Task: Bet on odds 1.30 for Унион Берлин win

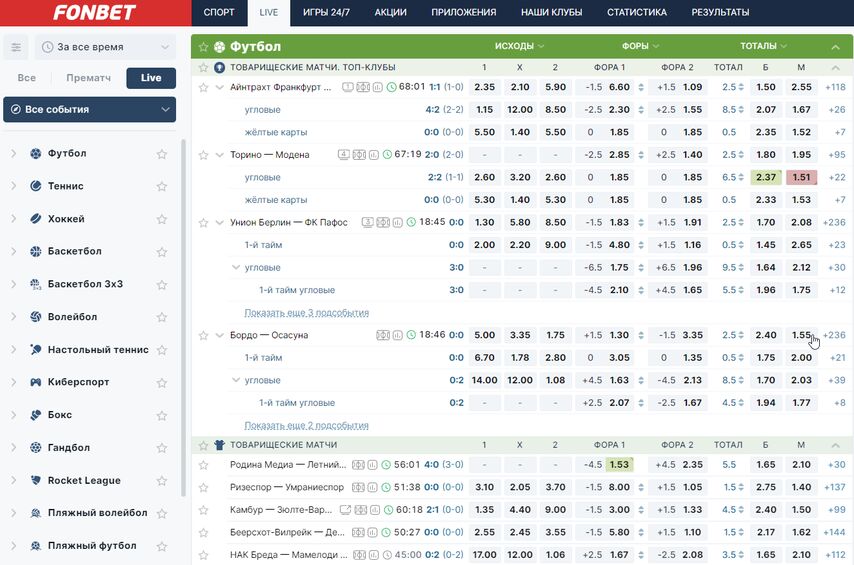Action: click(484, 222)
